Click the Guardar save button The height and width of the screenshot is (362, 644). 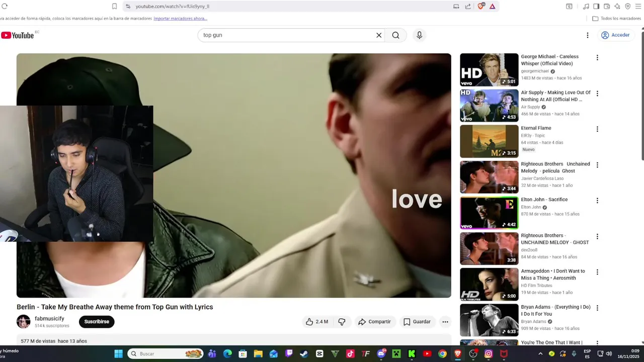(x=417, y=322)
